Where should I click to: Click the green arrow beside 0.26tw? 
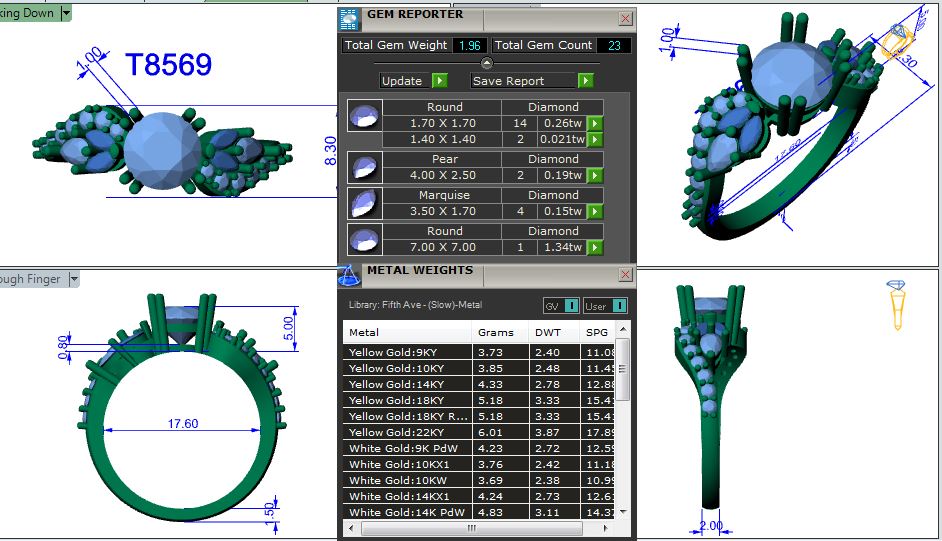(595, 123)
